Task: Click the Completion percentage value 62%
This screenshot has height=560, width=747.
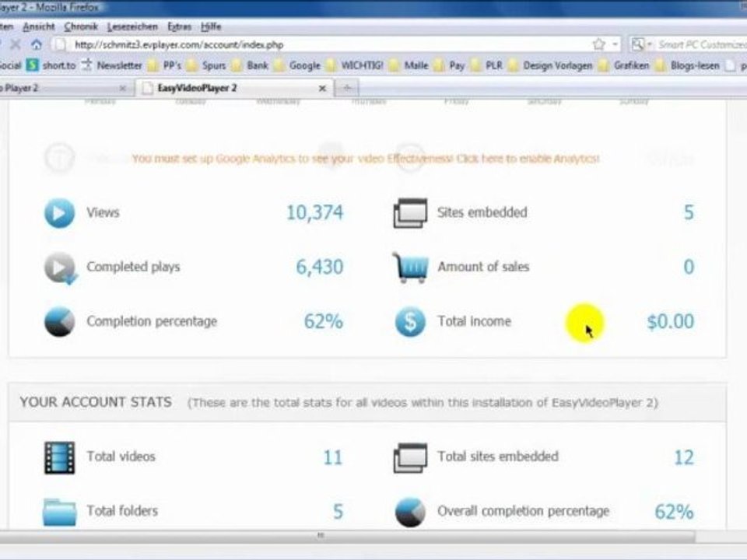Action: (324, 321)
